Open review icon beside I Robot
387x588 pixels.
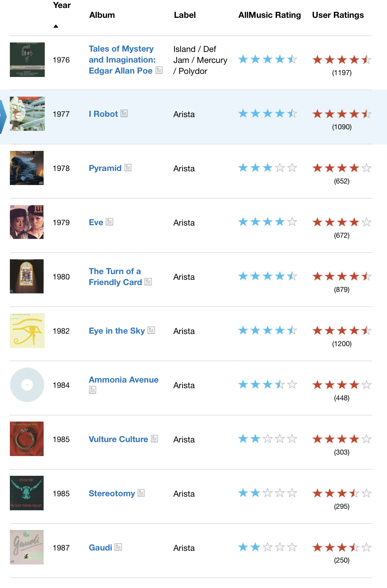(x=124, y=113)
